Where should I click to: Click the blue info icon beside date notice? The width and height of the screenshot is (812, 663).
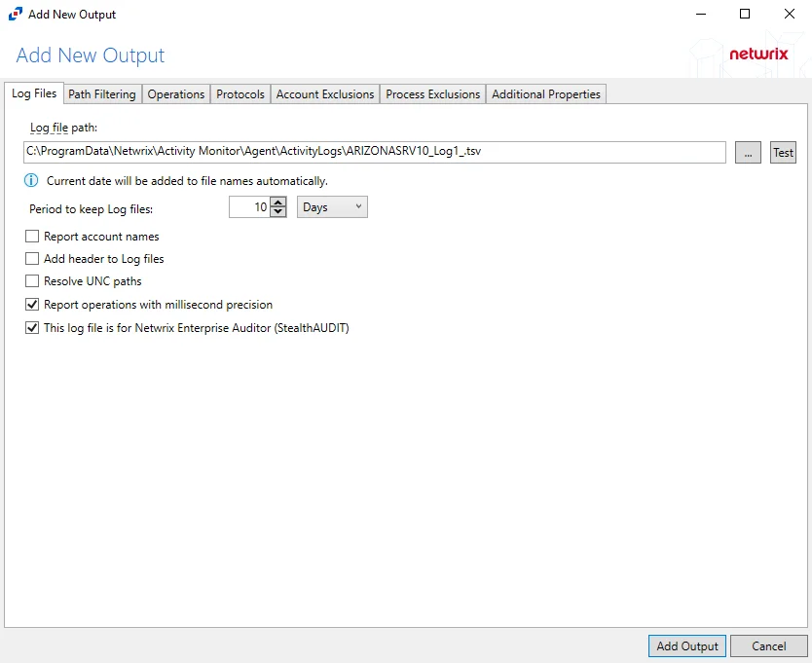point(31,180)
